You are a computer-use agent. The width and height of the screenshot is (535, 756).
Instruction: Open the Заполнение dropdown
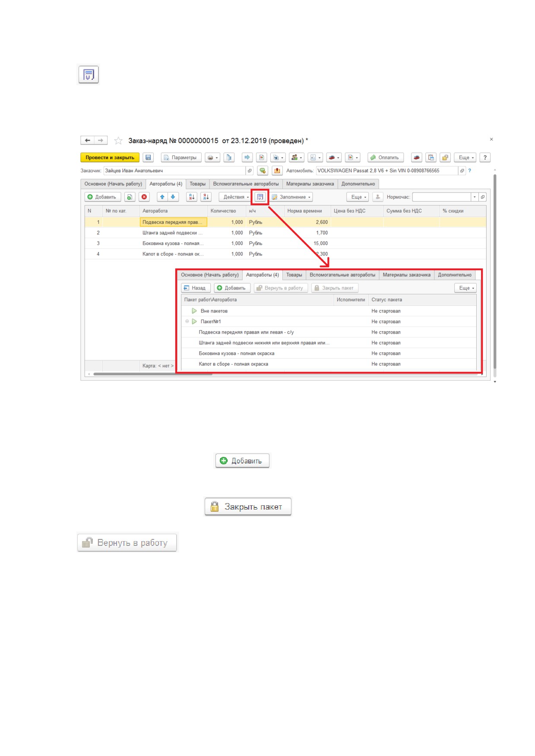pyautogui.click(x=291, y=197)
